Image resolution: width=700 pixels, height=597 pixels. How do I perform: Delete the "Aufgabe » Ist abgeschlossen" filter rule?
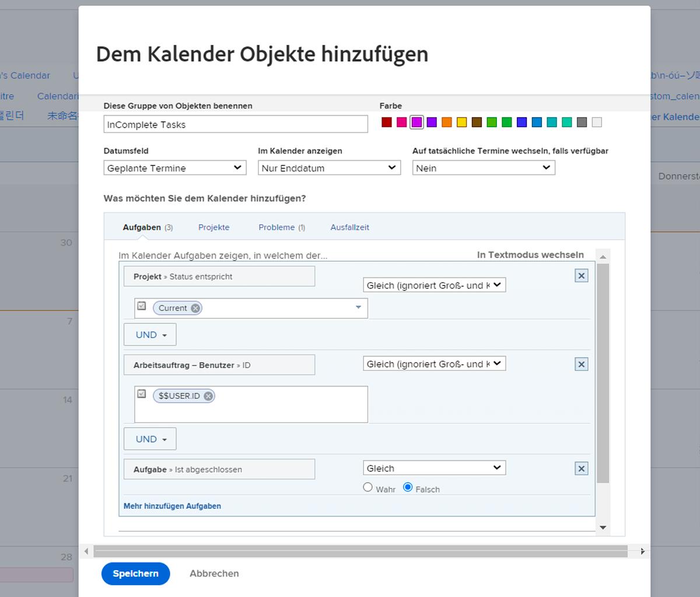(581, 468)
